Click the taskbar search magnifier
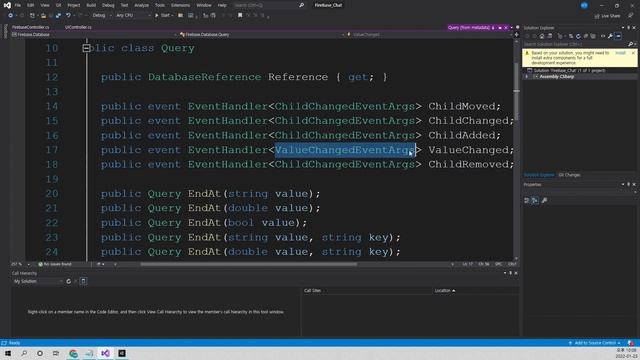 coord(24,353)
